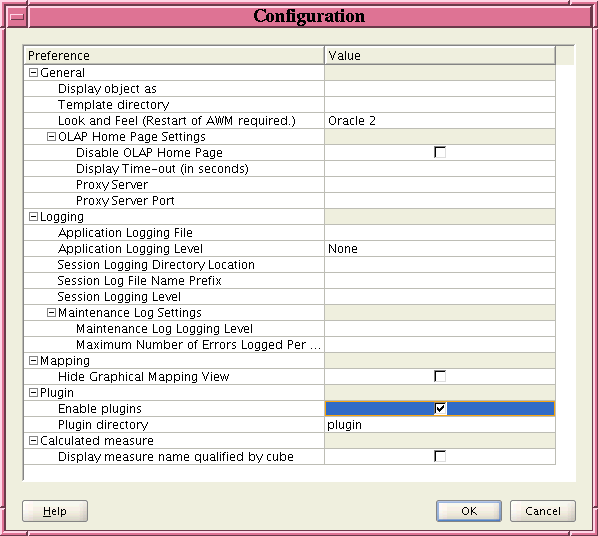The image size is (598, 536).
Task: Collapse the General section
Action: [x=34, y=72]
